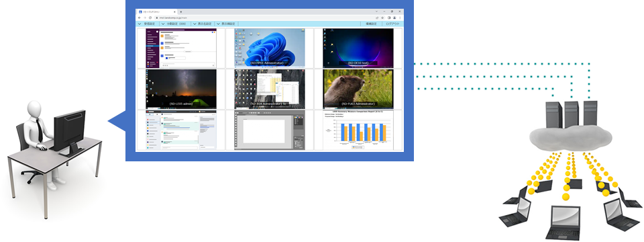Screen dimensions: 644x242
Task: Open a new browser tab with plus
Action: coord(180,12)
